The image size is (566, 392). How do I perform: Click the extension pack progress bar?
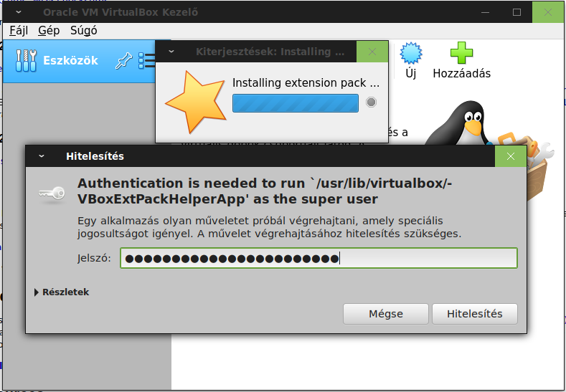[296, 103]
